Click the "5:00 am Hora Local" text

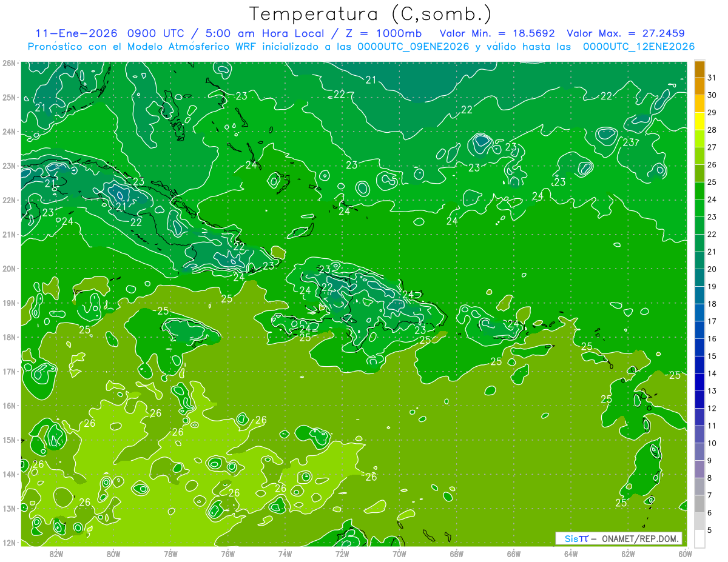point(265,34)
